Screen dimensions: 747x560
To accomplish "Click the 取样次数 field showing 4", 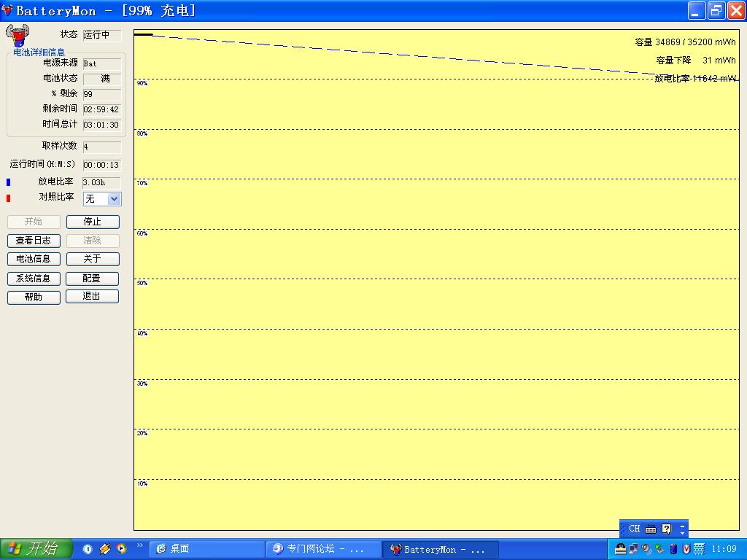I will coord(102,147).
